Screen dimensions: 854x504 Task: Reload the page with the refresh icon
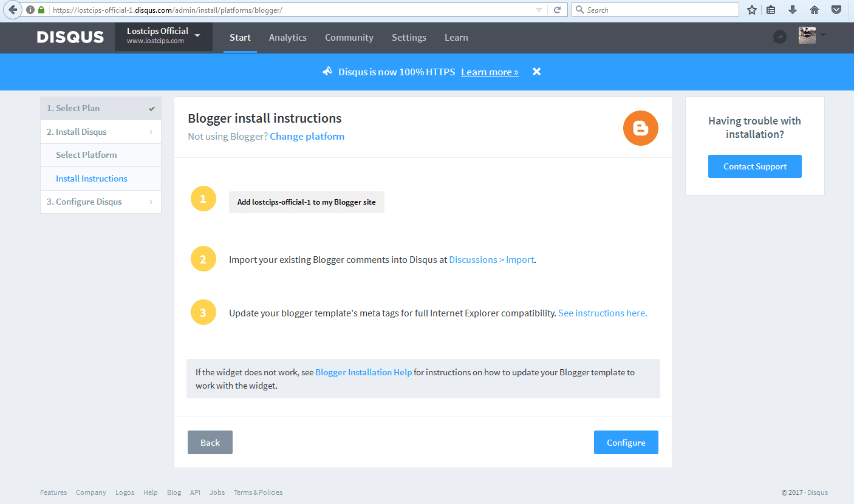(x=557, y=10)
